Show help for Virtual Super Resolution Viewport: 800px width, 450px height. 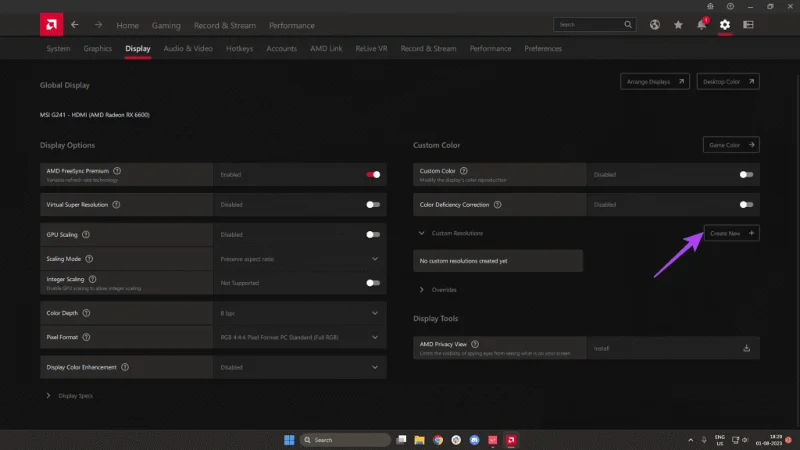tap(116, 205)
